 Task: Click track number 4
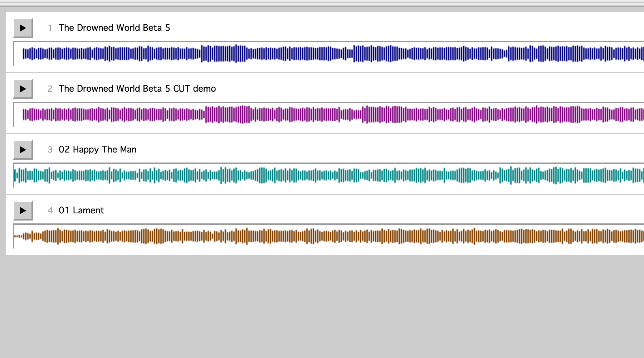tap(50, 211)
